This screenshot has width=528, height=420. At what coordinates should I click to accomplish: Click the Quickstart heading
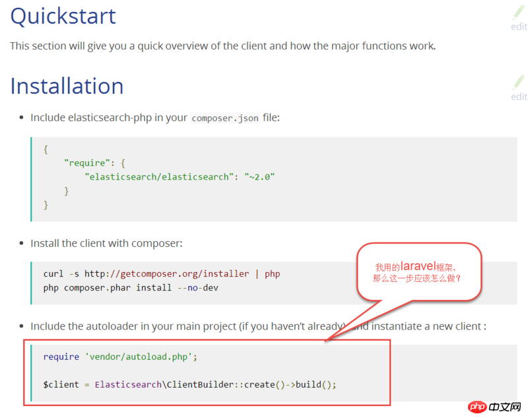[x=63, y=16]
